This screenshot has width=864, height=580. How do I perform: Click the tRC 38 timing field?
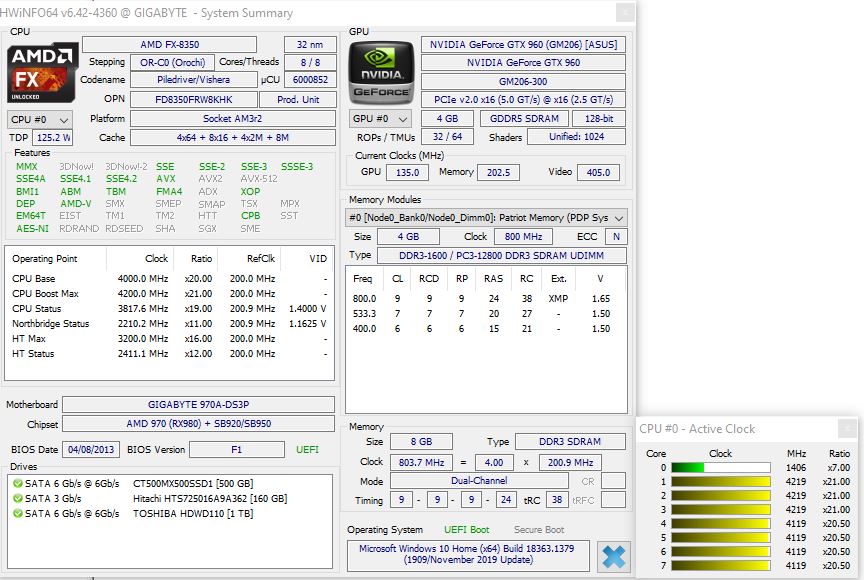point(557,500)
